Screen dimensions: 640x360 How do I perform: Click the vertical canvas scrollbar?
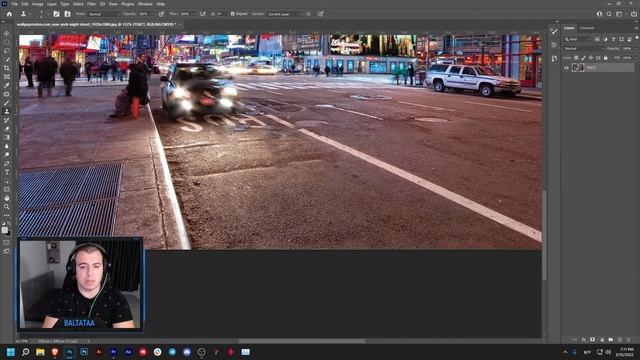[x=544, y=235]
